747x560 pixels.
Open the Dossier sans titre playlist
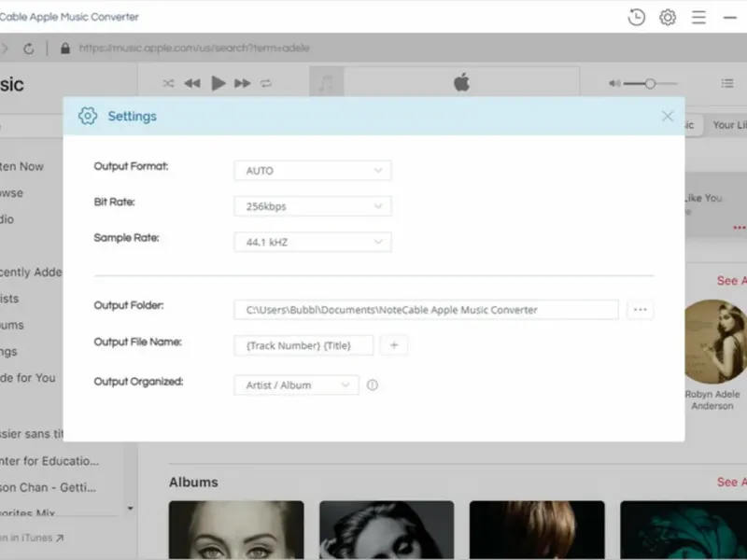pyautogui.click(x=32, y=434)
